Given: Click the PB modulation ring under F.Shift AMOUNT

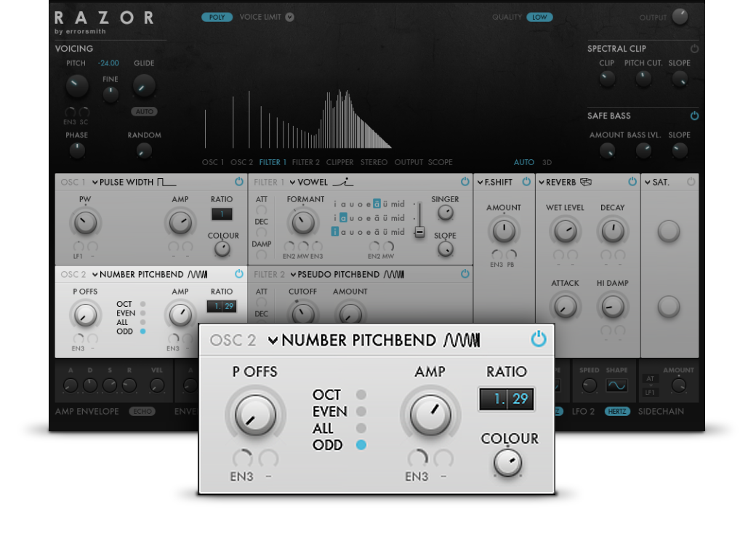Looking at the screenshot, I should (x=511, y=255).
